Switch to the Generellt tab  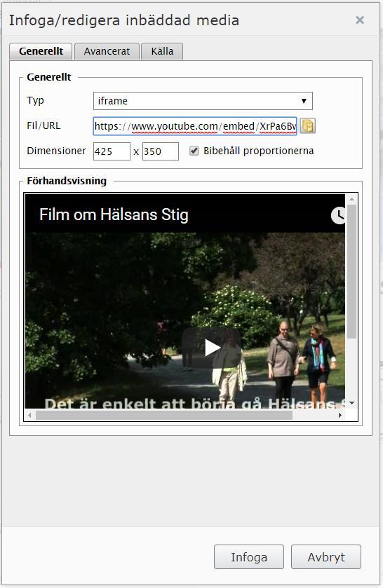click(41, 51)
